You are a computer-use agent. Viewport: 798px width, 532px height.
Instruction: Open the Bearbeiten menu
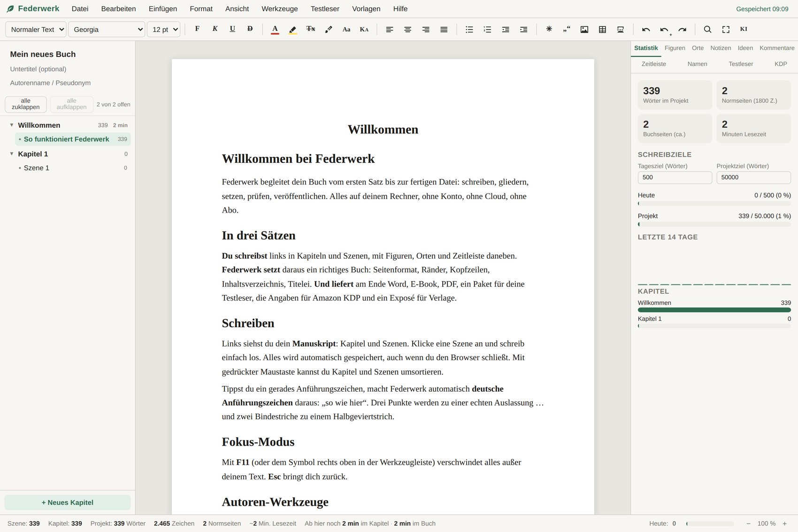119,9
